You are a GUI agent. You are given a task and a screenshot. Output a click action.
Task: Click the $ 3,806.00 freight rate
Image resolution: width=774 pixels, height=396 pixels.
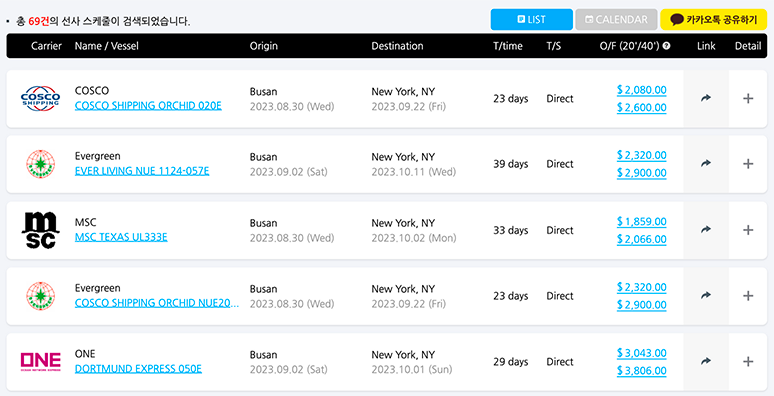tap(642, 371)
